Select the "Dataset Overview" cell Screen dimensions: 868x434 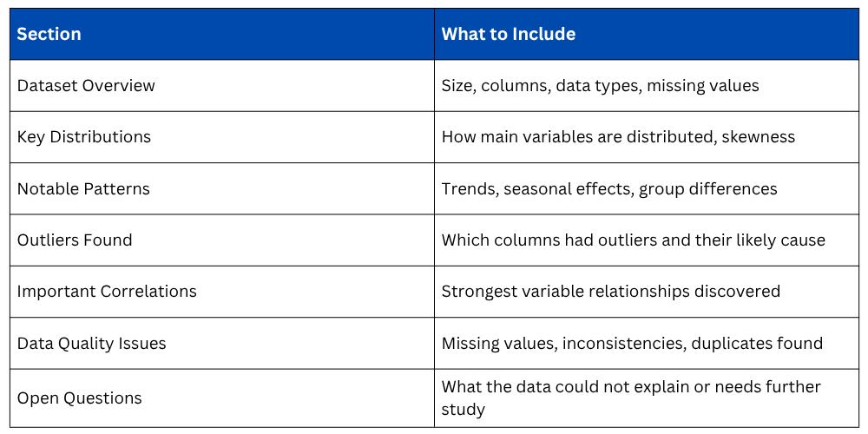coord(86,85)
